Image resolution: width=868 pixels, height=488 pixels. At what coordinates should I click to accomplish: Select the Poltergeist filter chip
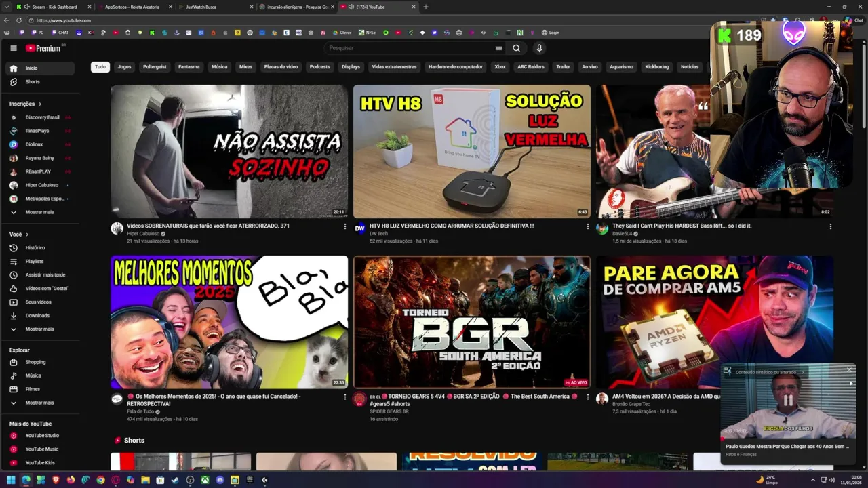(155, 67)
